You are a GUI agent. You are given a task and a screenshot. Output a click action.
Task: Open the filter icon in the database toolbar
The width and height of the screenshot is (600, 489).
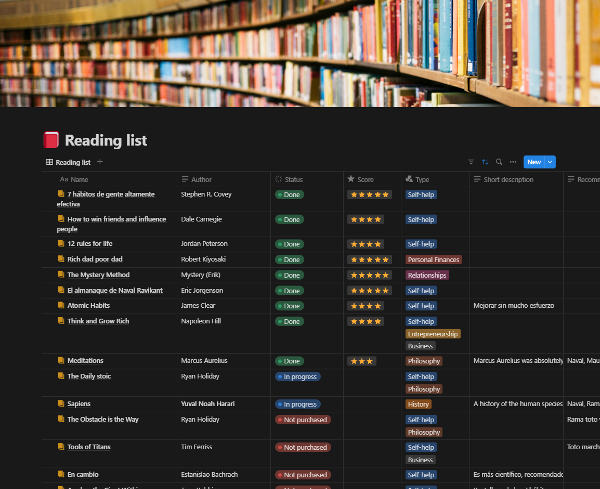click(471, 162)
